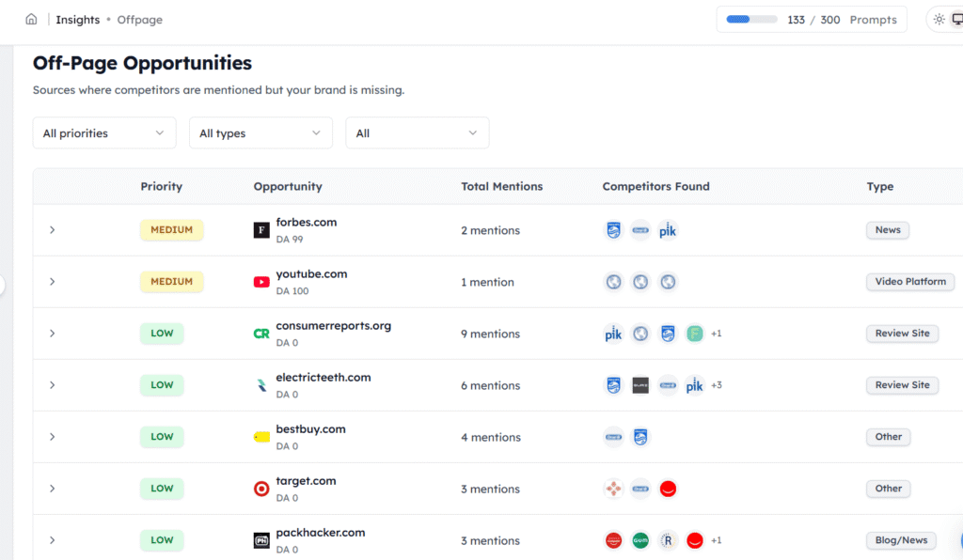This screenshot has width=963, height=560.
Task: Go to Insights in the breadcrumb
Action: point(78,19)
